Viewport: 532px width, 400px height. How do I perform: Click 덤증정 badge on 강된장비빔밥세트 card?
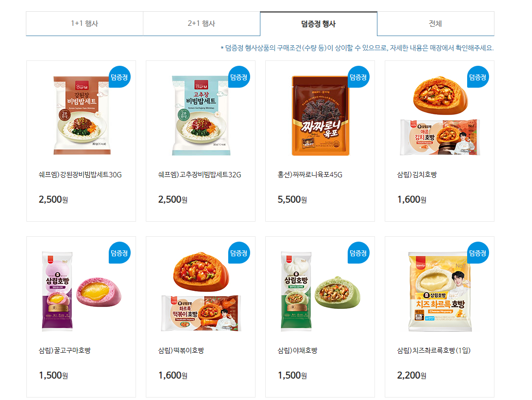tap(119, 77)
